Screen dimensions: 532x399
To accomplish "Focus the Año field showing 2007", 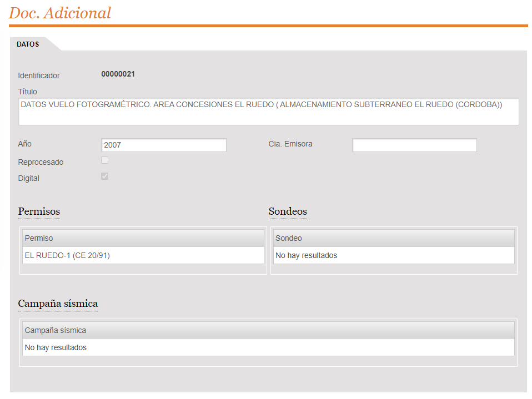I will 164,145.
